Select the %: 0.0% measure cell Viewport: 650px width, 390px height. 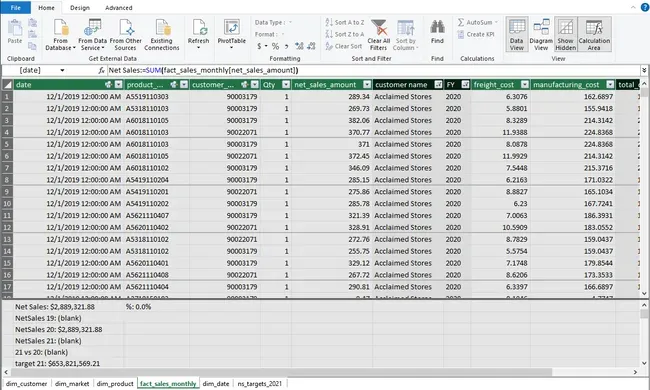(157, 307)
